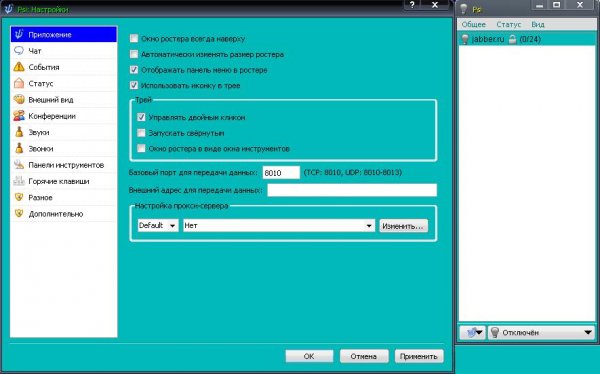600x374 pixels.
Task: Click the (0/24) contact count text
Action: 530,39
